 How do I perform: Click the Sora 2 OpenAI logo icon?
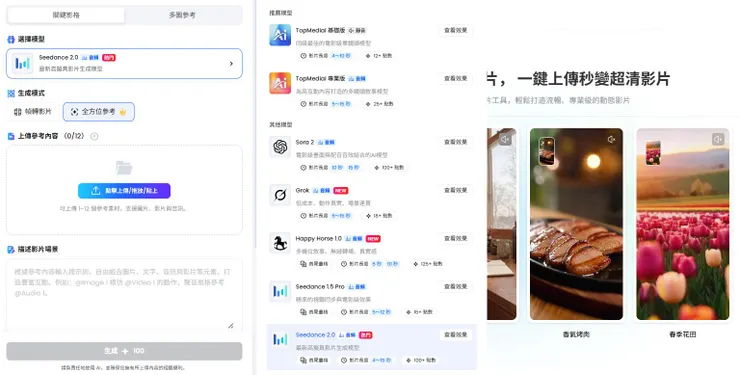coord(280,147)
